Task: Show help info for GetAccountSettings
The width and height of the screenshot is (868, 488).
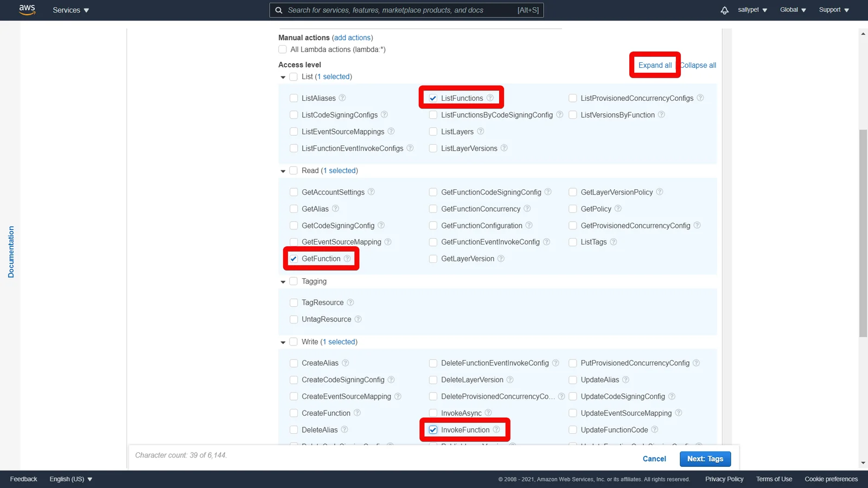Action: [371, 192]
